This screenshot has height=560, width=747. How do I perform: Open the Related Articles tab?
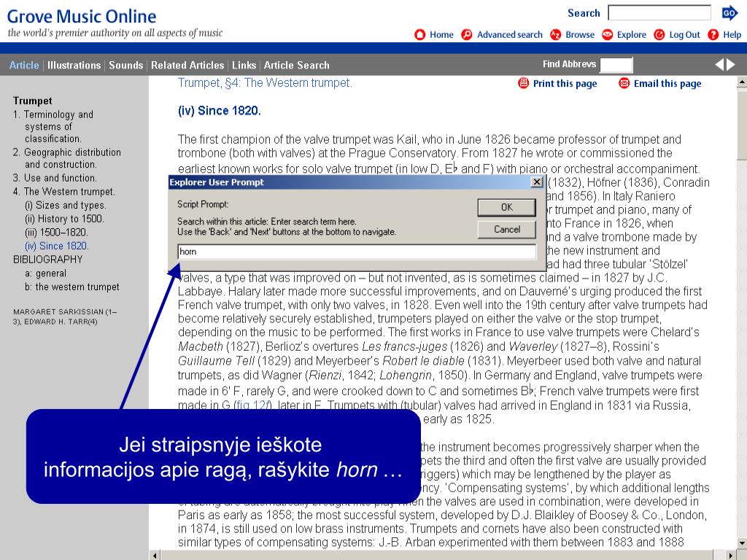tap(187, 65)
